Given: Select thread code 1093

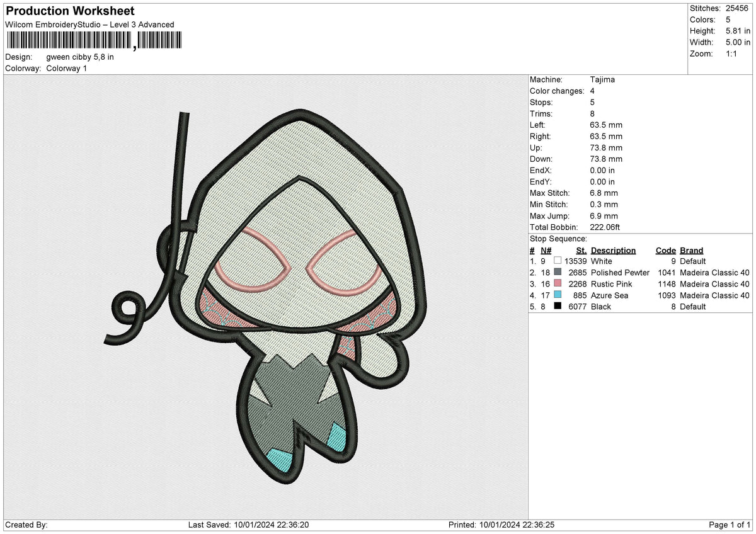Looking at the screenshot, I should click(665, 295).
